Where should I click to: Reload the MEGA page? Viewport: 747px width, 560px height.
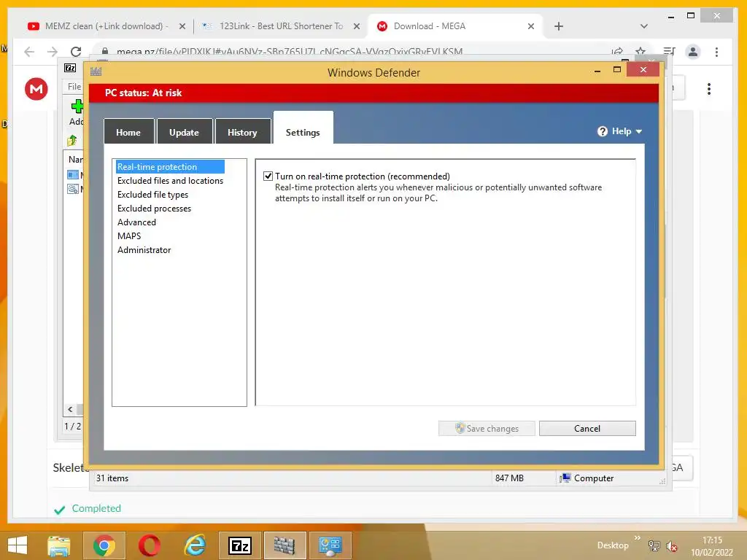76,52
